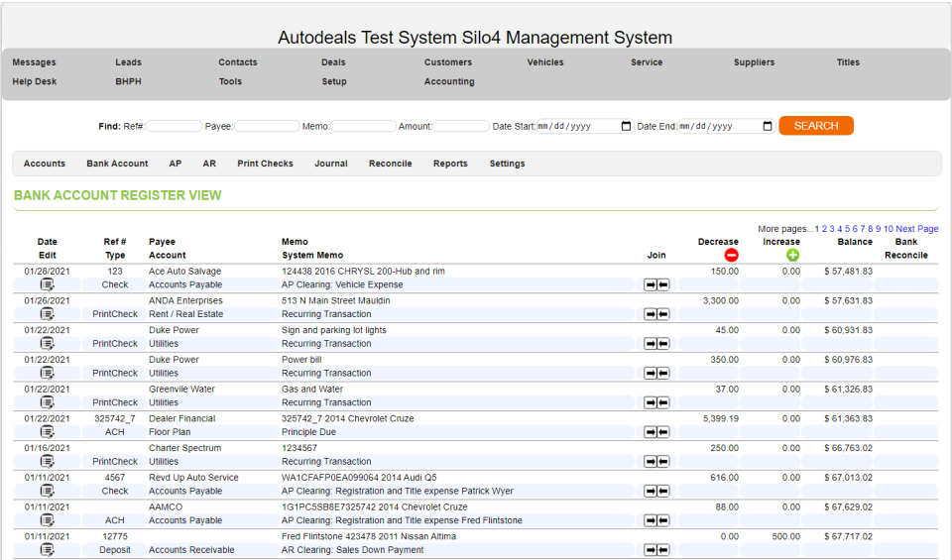952x560 pixels.
Task: Focus the Payee search field
Action: click(267, 126)
